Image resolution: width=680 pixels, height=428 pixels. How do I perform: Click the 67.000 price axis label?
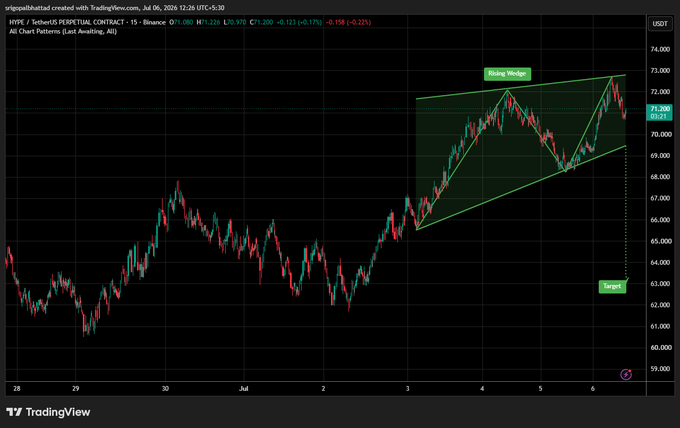660,198
